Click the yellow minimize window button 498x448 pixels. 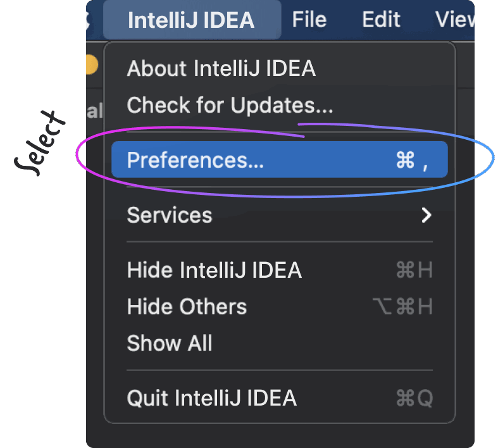(90, 65)
